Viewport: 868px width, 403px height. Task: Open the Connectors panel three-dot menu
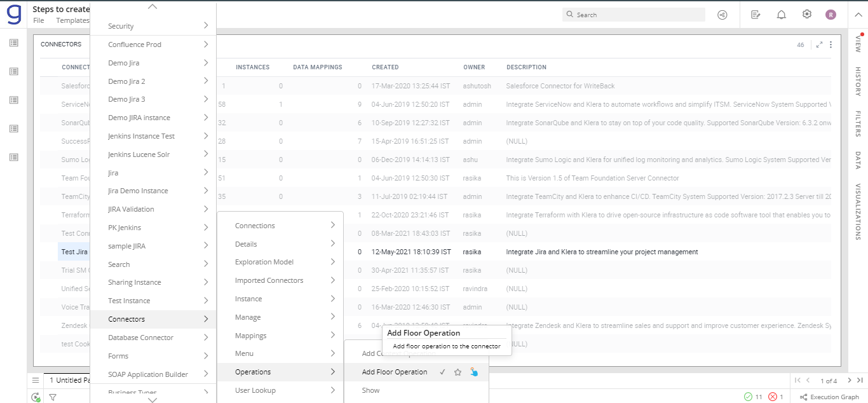pos(831,44)
